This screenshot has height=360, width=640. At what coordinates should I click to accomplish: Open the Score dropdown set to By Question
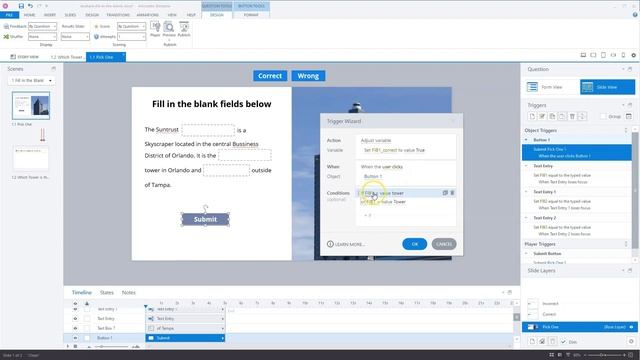[131, 26]
